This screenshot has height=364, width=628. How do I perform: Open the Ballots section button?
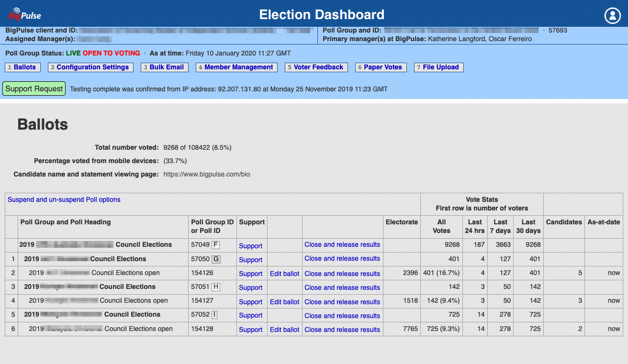coord(22,67)
